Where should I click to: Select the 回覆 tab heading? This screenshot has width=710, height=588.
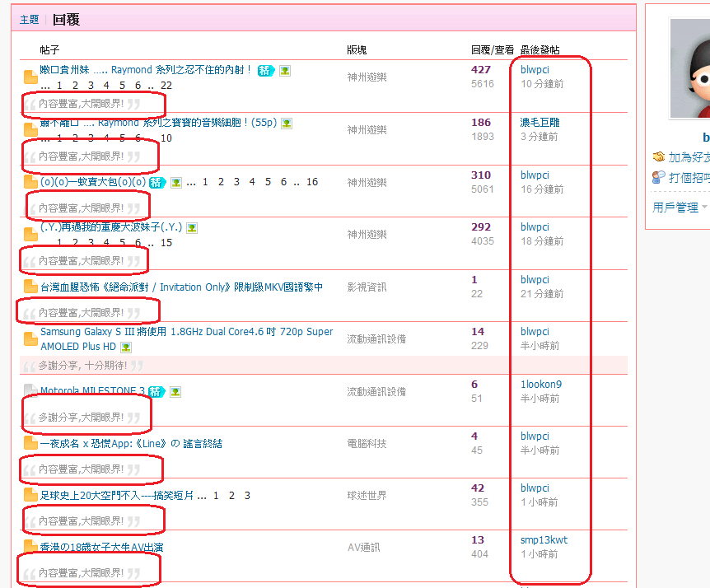point(66,20)
